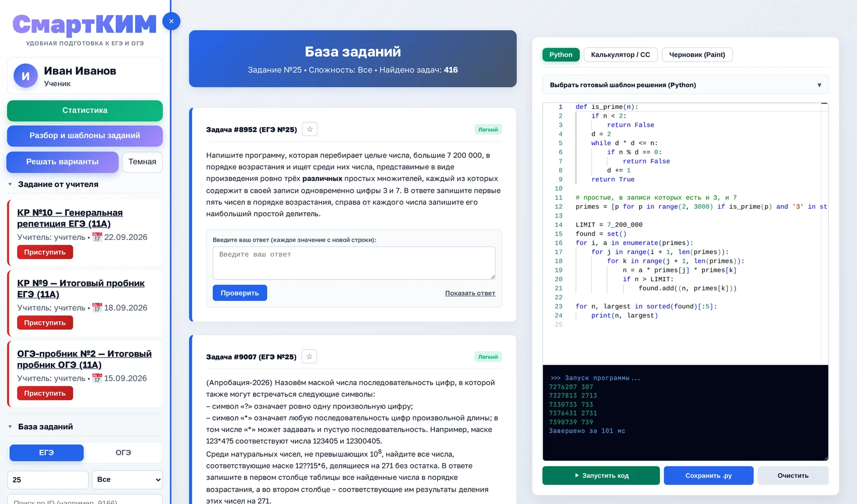Run the code with Запустить код

pos(601,476)
